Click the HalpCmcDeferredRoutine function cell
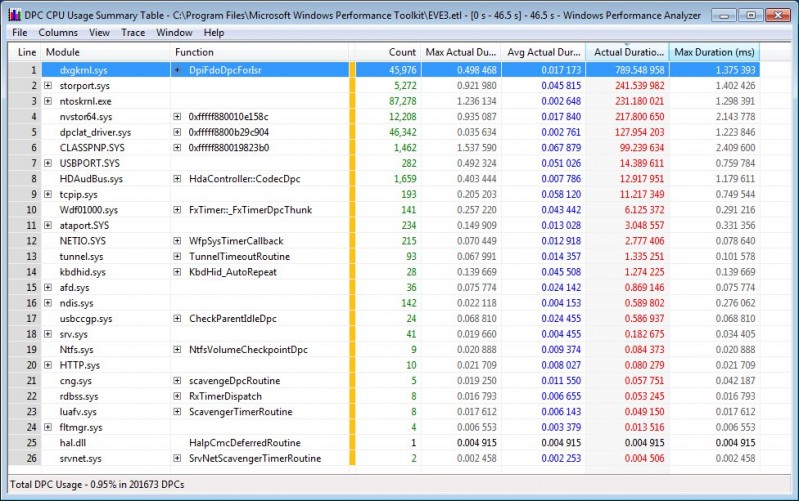The width and height of the screenshot is (799, 501). (245, 442)
